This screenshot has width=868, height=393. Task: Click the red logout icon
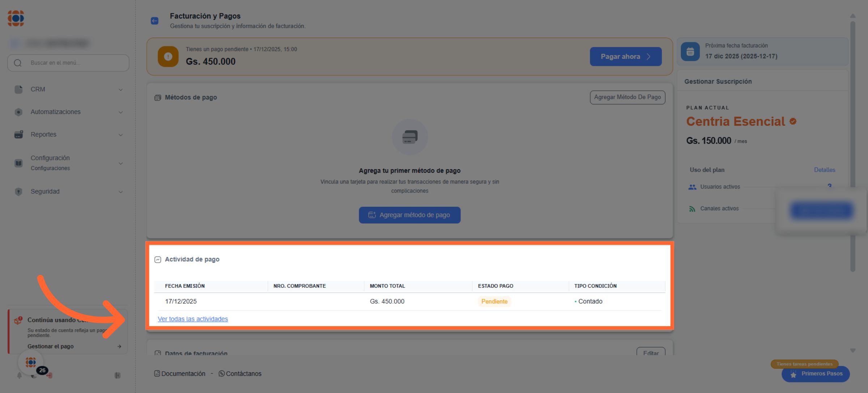[50, 376]
